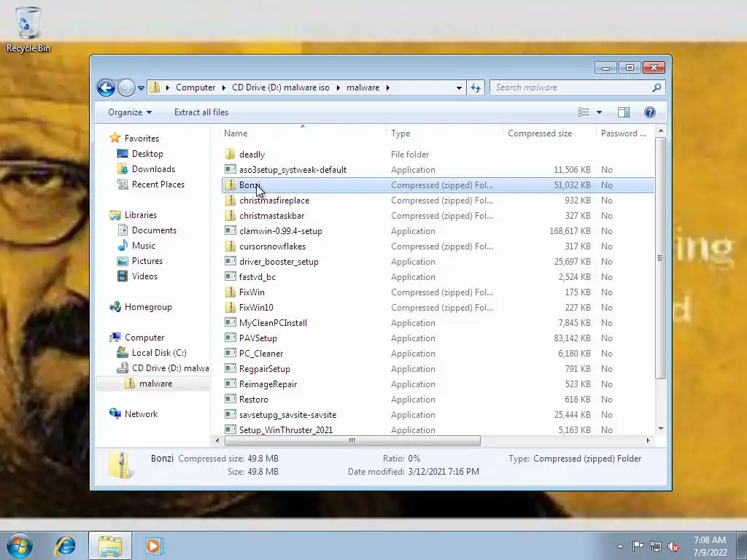This screenshot has width=747, height=560.
Task: Select the Restoro file name
Action: click(253, 399)
